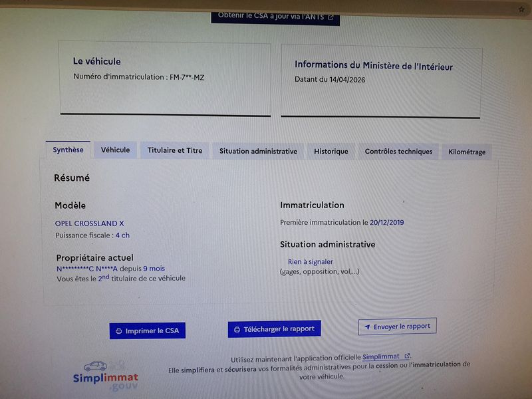Viewport: 532px width, 399px height.
Task: Click the external-link icon on the ANTS button
Action: [x=331, y=17]
